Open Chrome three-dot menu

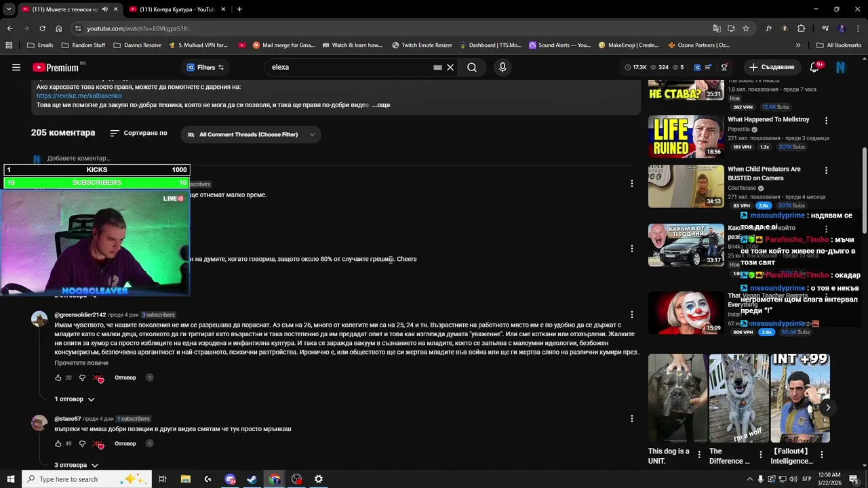(x=857, y=28)
